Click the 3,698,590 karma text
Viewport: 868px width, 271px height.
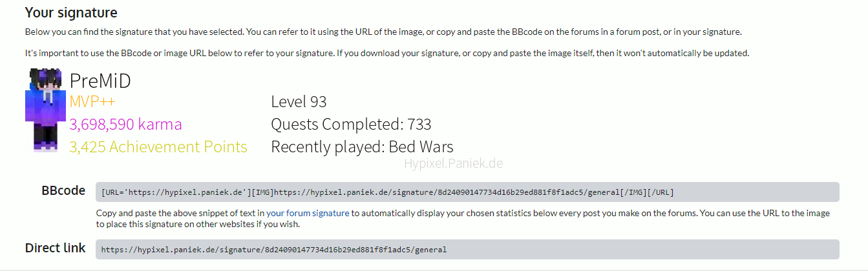(125, 125)
